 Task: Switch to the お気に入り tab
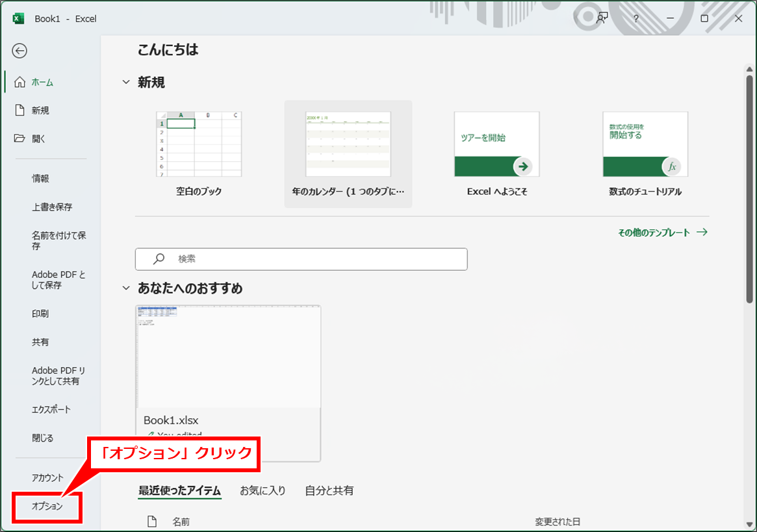[263, 490]
